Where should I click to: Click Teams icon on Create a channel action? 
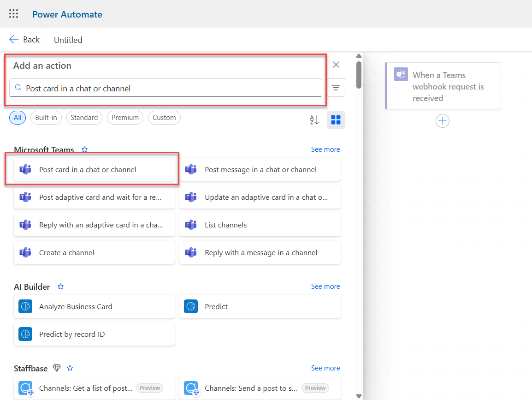pyautogui.click(x=25, y=253)
